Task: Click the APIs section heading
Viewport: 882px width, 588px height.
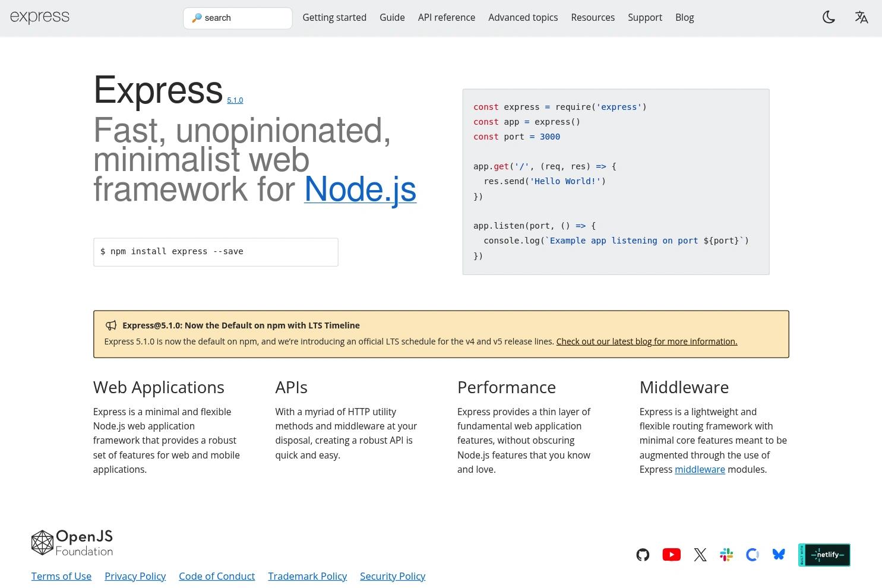Action: point(291,387)
